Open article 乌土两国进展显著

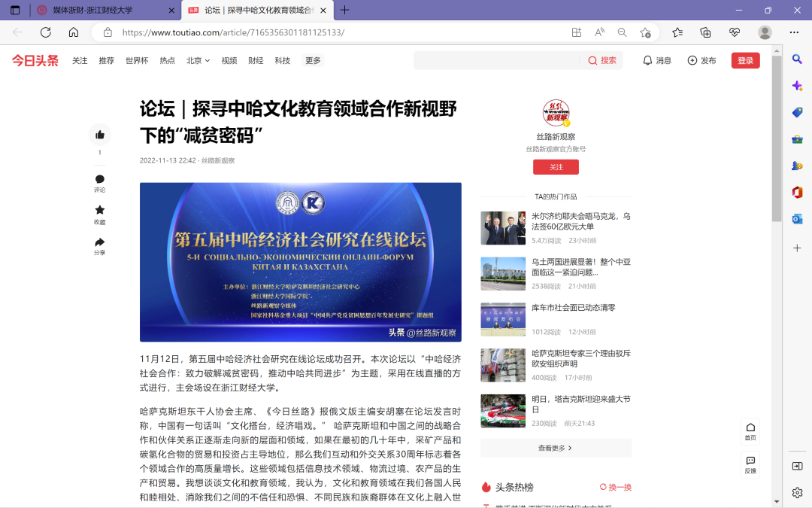(x=581, y=267)
